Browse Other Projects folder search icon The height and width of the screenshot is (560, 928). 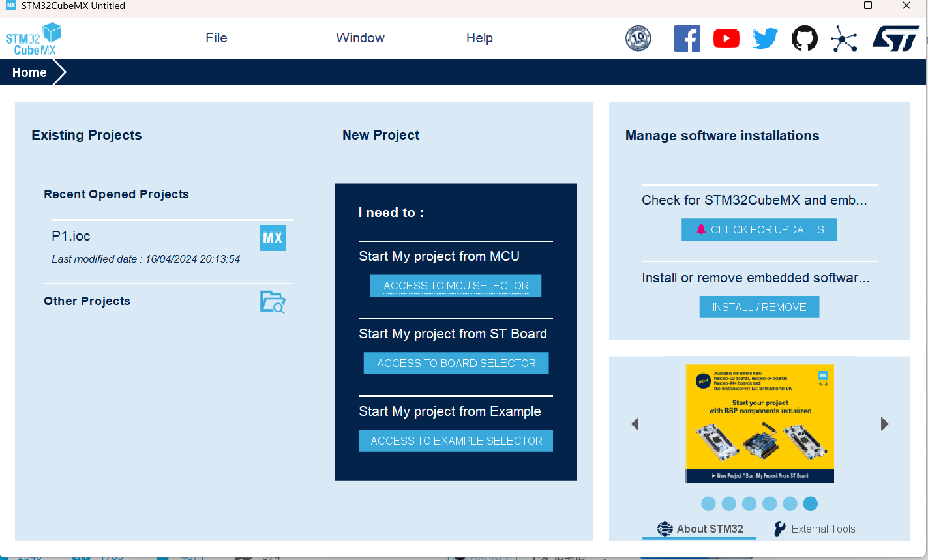click(273, 302)
